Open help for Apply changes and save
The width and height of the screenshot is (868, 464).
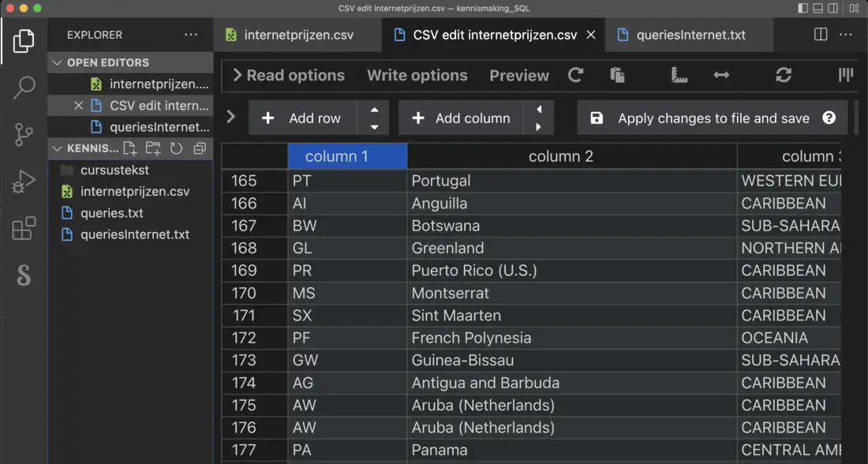(x=829, y=118)
